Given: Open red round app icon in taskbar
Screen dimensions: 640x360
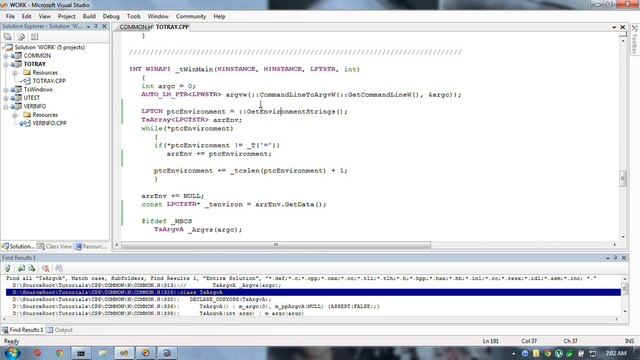Looking at the screenshot, I should point(37,353).
